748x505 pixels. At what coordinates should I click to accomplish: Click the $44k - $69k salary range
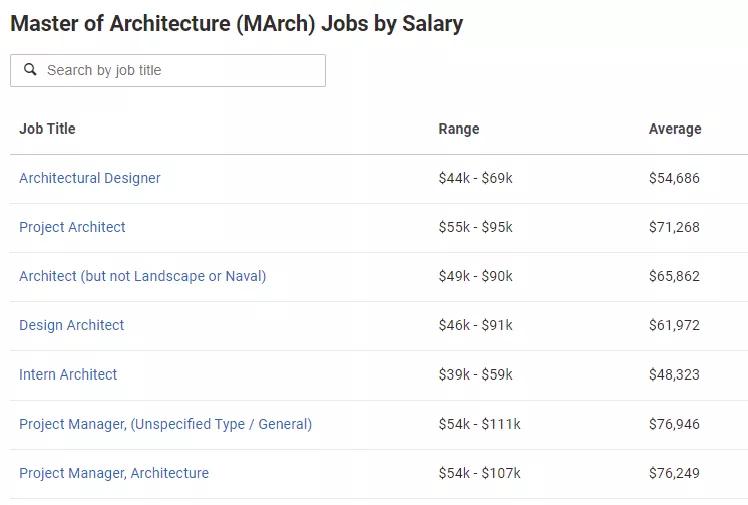475,178
